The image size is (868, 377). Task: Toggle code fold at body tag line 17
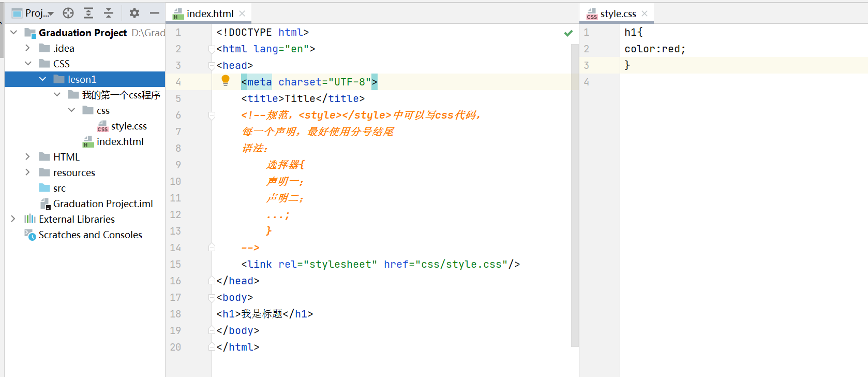[212, 298]
